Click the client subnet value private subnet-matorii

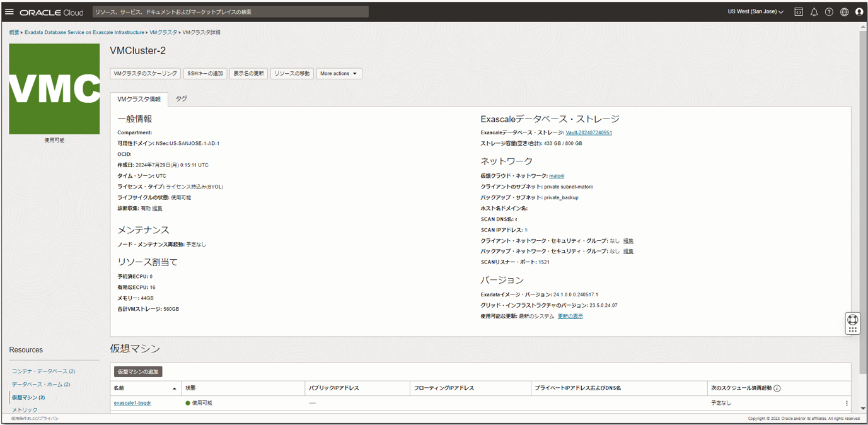click(x=569, y=187)
